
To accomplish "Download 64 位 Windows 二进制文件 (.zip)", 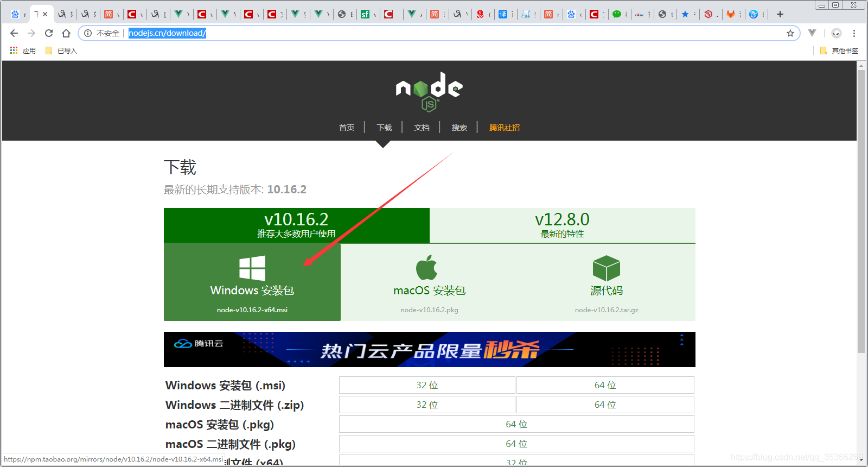I will 605,405.
